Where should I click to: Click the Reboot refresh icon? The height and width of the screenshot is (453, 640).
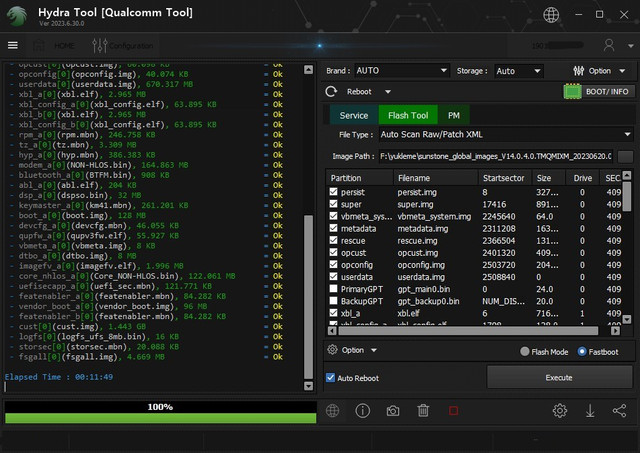331,91
